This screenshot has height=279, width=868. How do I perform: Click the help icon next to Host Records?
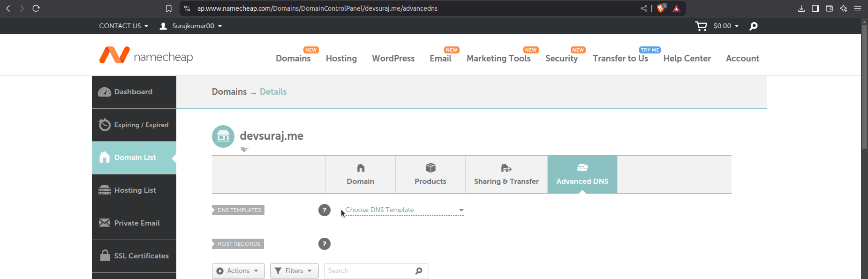325,244
